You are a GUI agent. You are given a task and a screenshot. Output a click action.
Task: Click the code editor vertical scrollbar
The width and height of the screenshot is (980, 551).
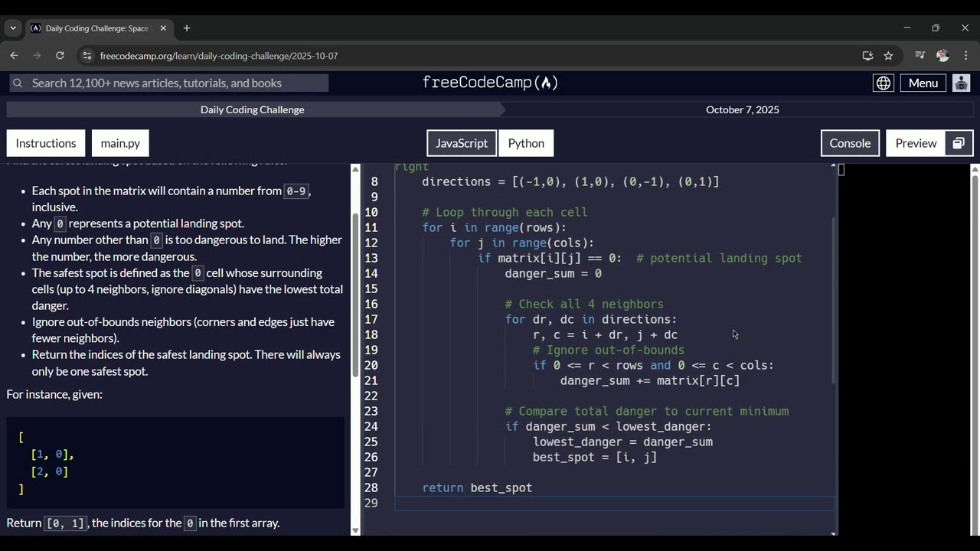[833, 300]
